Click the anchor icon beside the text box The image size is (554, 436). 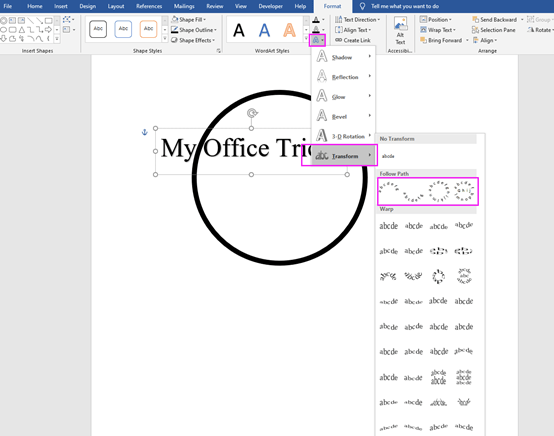coord(144,132)
